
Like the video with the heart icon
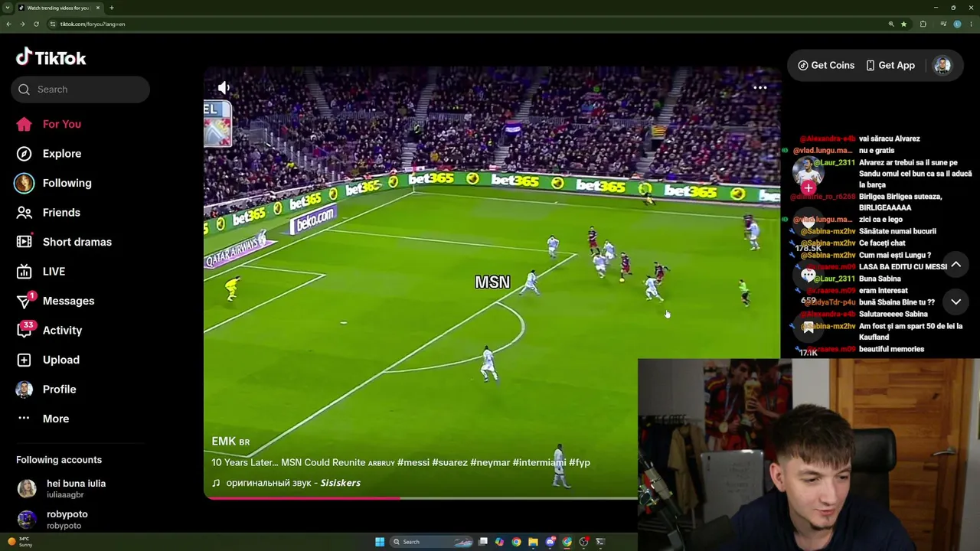click(x=808, y=223)
